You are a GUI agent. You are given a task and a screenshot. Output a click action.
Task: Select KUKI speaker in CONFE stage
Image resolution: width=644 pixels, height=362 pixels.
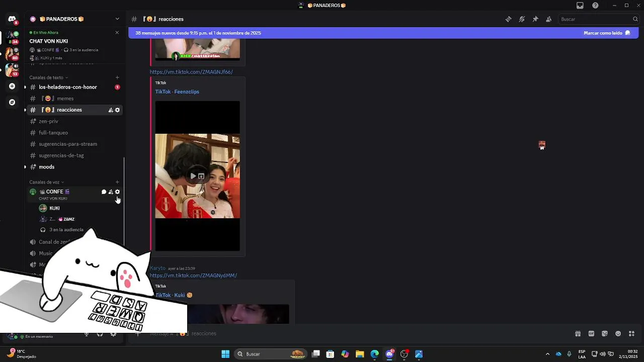pos(79,208)
